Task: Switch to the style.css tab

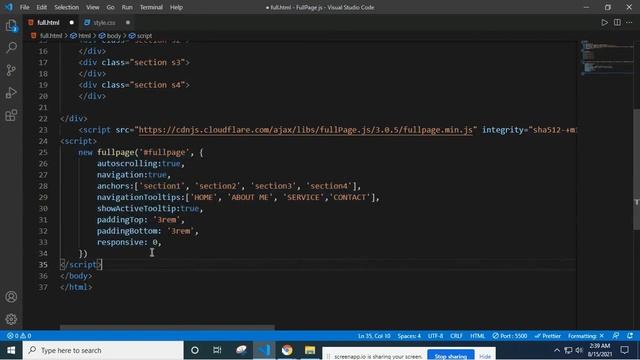Action: 104,22
